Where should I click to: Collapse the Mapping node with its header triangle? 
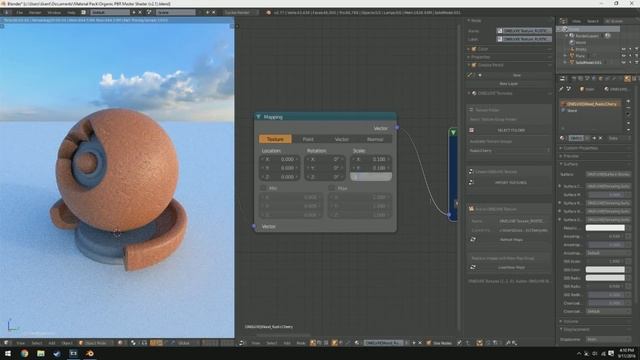pyautogui.click(x=258, y=117)
